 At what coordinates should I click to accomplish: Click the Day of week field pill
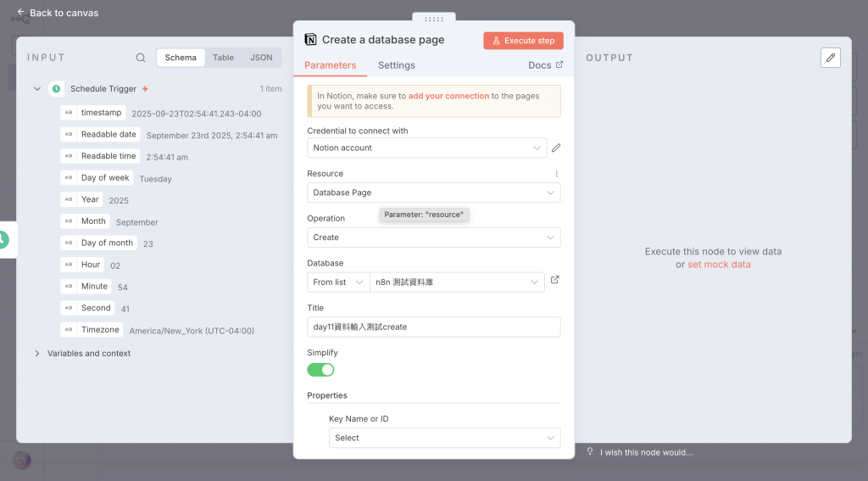(x=97, y=177)
